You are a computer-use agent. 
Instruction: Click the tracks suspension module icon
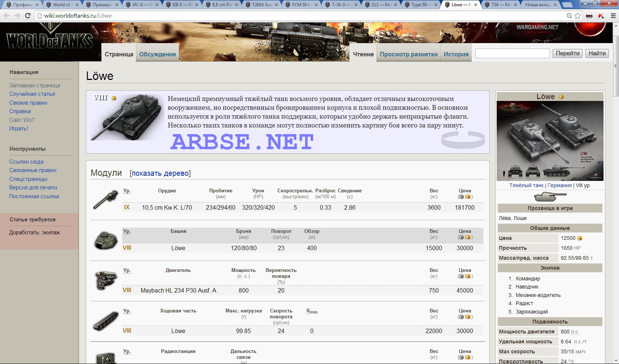(106, 321)
